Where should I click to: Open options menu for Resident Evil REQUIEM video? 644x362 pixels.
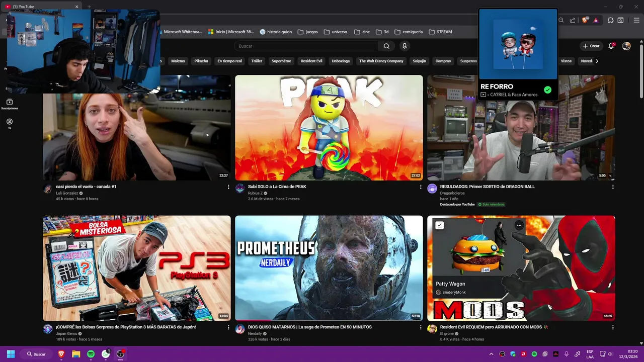coord(613,327)
